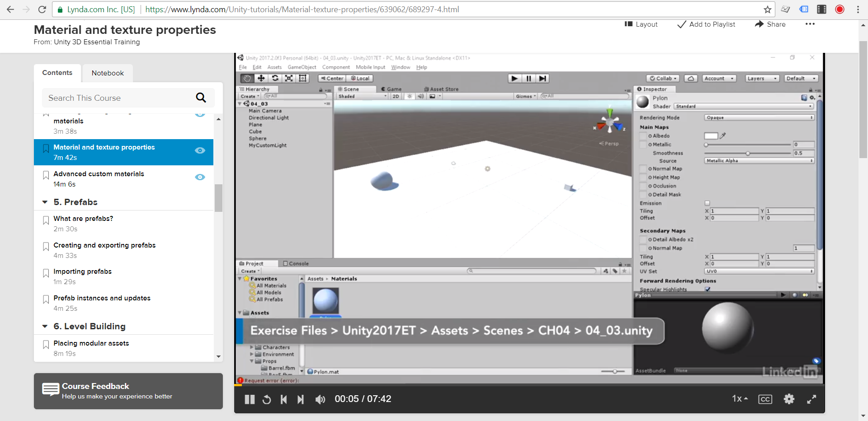Viewport: 868px width, 421px height.
Task: Open Unity GameObject menu
Action: 302,67
